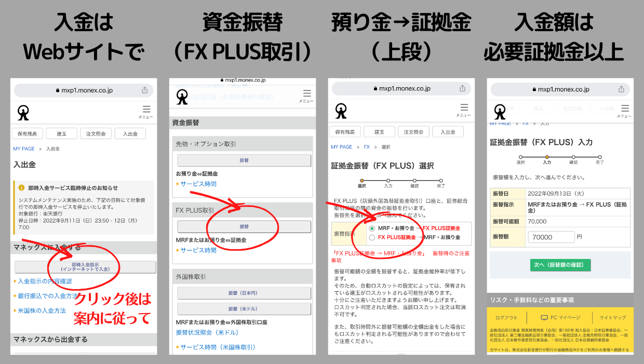
Task: Click monitor icon next to PC マイページ
Action: click(544, 317)
